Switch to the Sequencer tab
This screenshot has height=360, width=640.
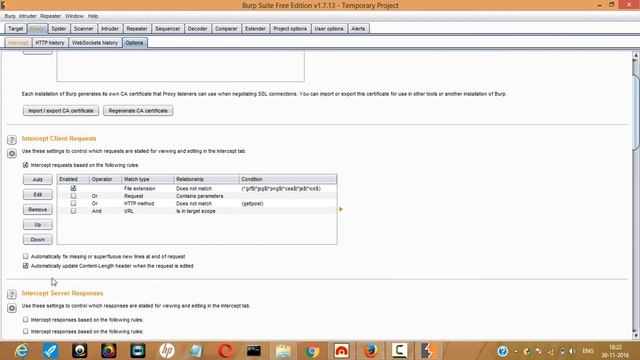(168, 29)
